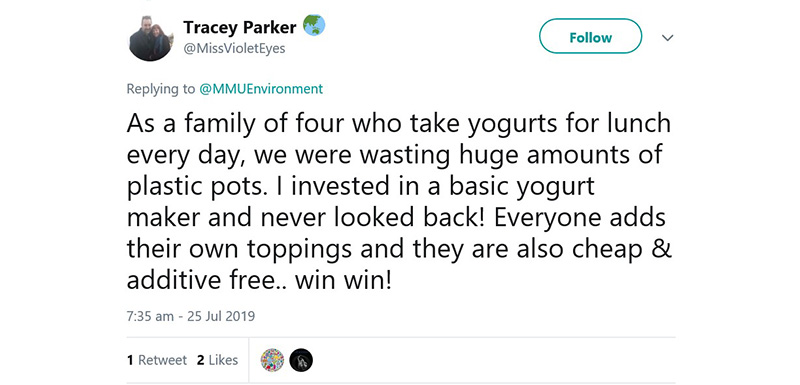This screenshot has height=385, width=800.
Task: Show who retweeted via 1 Retweet
Action: [157, 361]
